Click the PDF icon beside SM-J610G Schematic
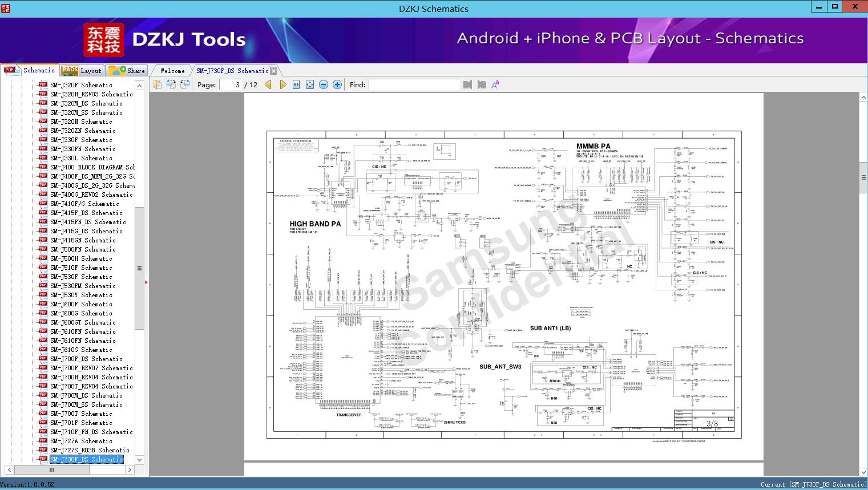The width and height of the screenshot is (868, 490). pos(43,349)
